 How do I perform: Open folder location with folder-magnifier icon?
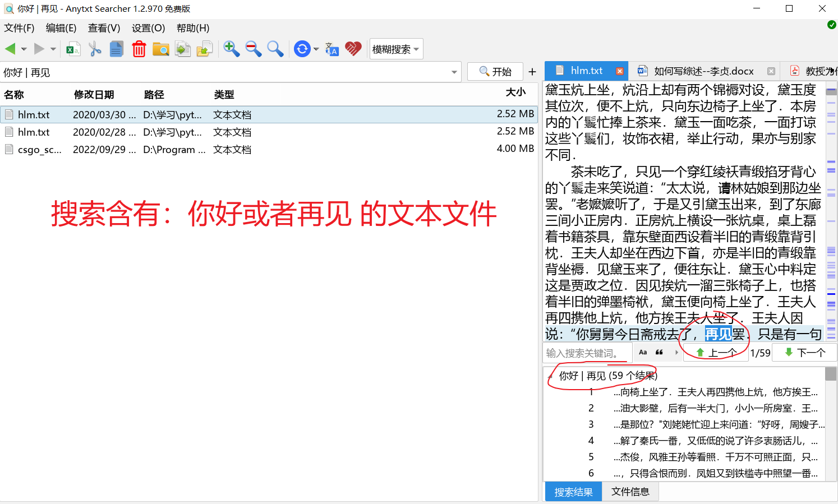click(161, 49)
